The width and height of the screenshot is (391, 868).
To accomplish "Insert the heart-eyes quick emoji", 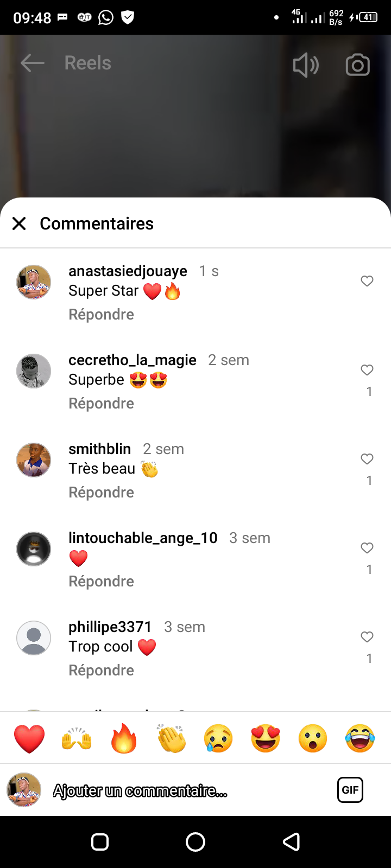I will tap(266, 739).
